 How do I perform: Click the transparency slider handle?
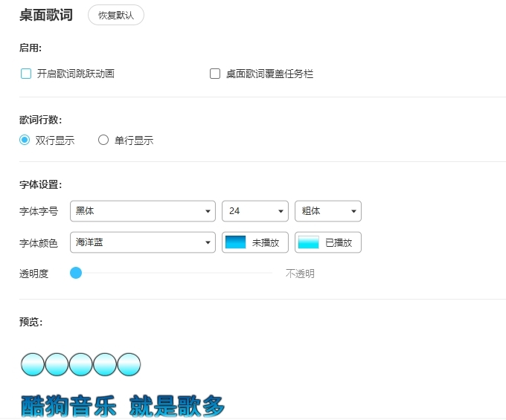tap(75, 273)
